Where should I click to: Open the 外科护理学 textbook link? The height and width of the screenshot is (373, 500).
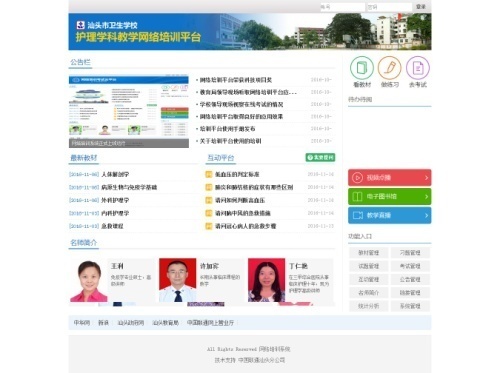(x=115, y=200)
